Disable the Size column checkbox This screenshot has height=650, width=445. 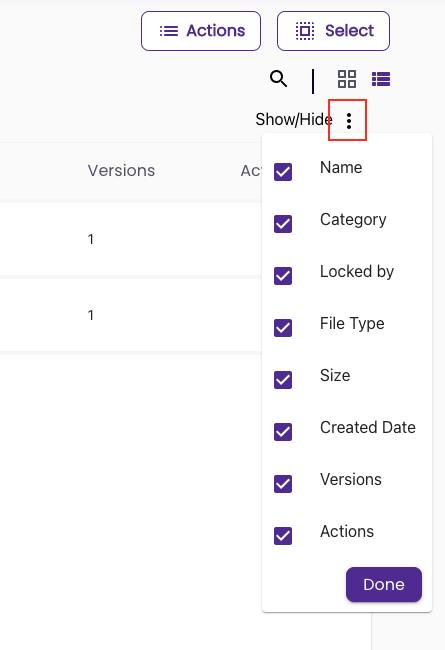click(x=283, y=380)
